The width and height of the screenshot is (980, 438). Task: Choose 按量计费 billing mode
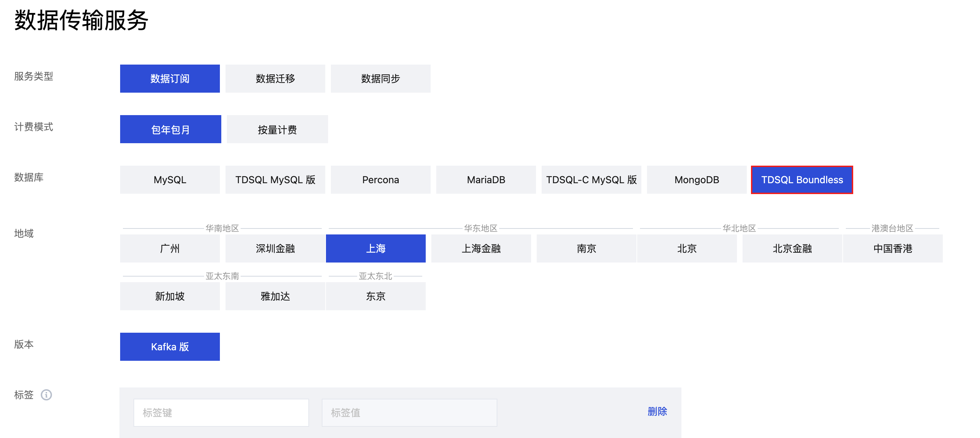[277, 129]
